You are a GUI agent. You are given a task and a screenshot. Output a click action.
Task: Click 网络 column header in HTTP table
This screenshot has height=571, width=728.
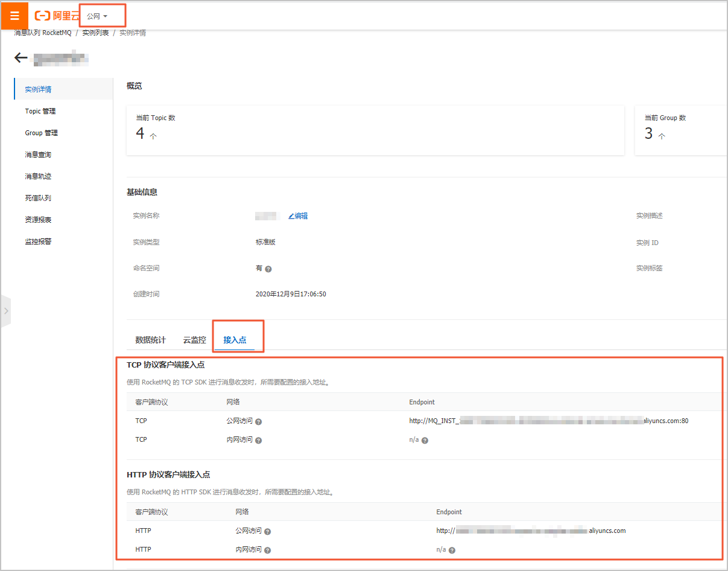(x=242, y=512)
